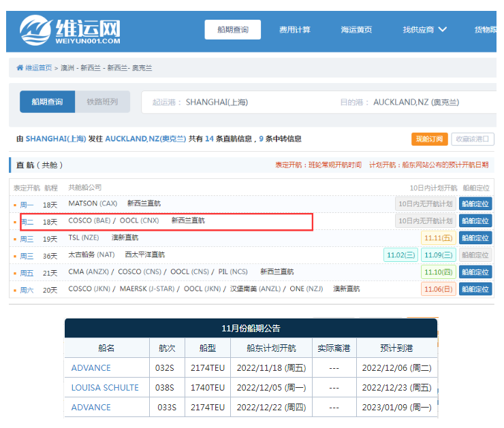Click 太古船务 (NAT) carrier text
The height and width of the screenshot is (428, 504).
pos(92,254)
